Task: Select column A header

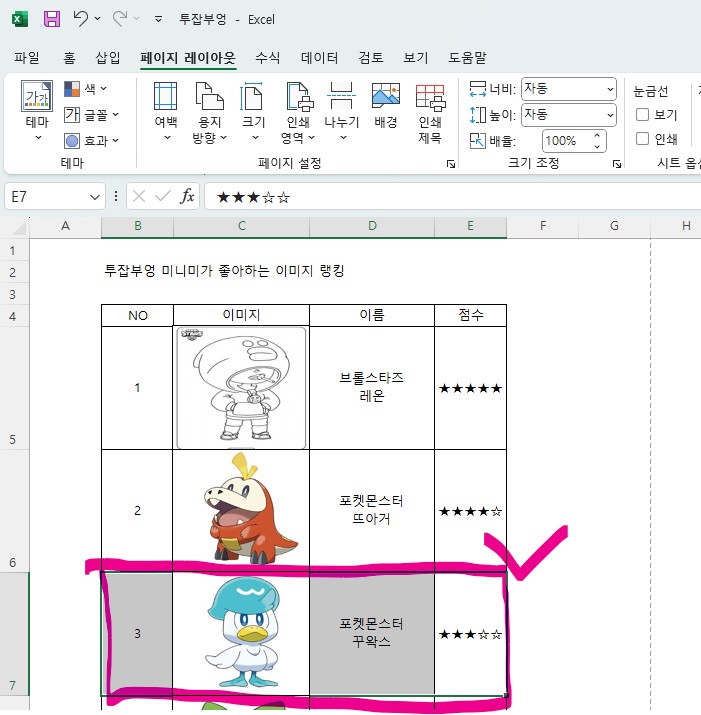Action: click(x=65, y=226)
